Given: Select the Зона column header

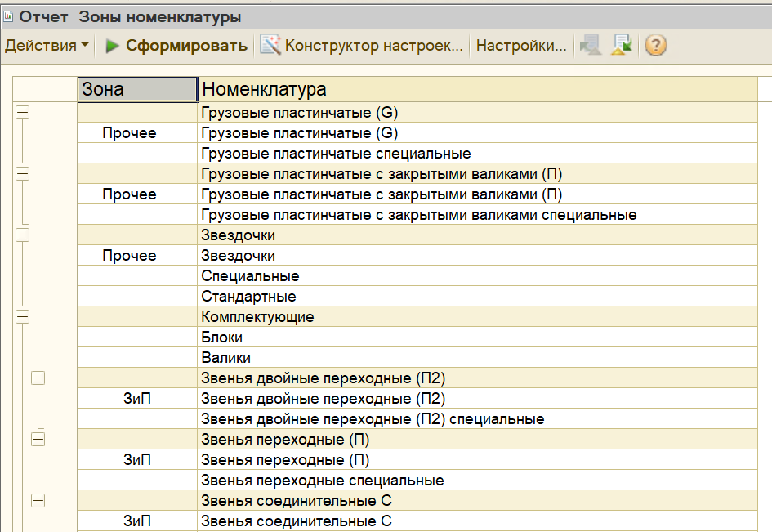Looking at the screenshot, I should tap(137, 89).
